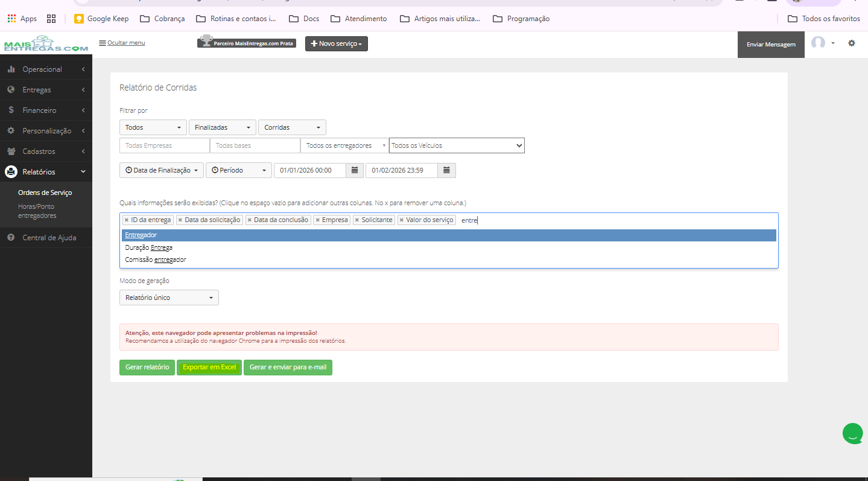
Task: Remove the 'Valor do serviço' column tag
Action: coord(401,220)
